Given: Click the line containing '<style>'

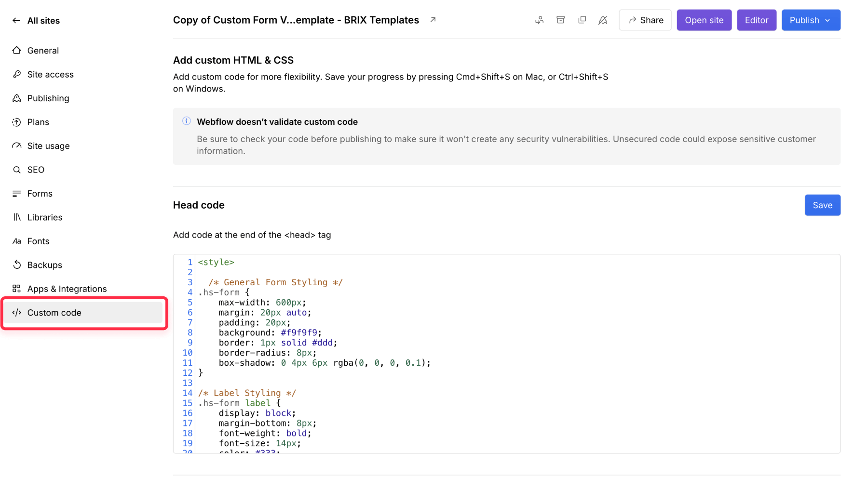Looking at the screenshot, I should [216, 262].
